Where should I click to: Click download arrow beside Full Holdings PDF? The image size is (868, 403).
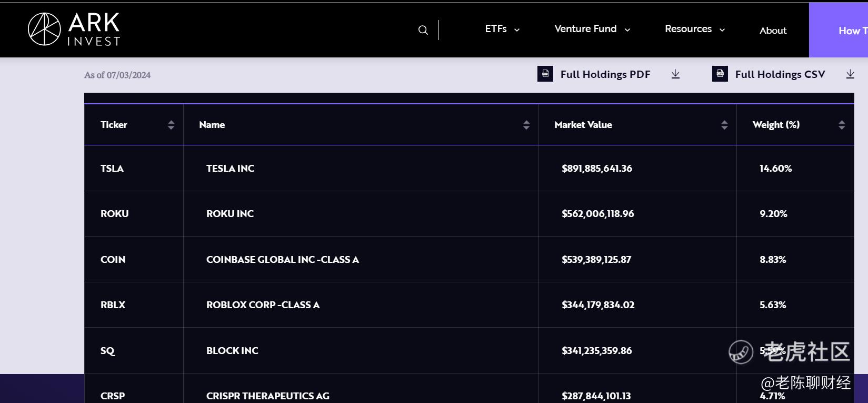coord(675,74)
